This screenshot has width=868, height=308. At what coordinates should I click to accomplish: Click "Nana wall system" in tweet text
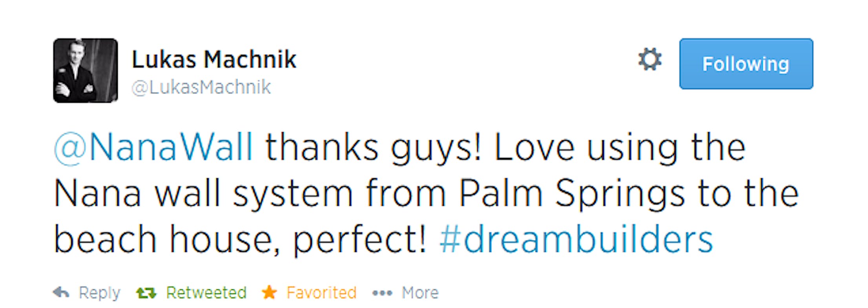(x=203, y=194)
